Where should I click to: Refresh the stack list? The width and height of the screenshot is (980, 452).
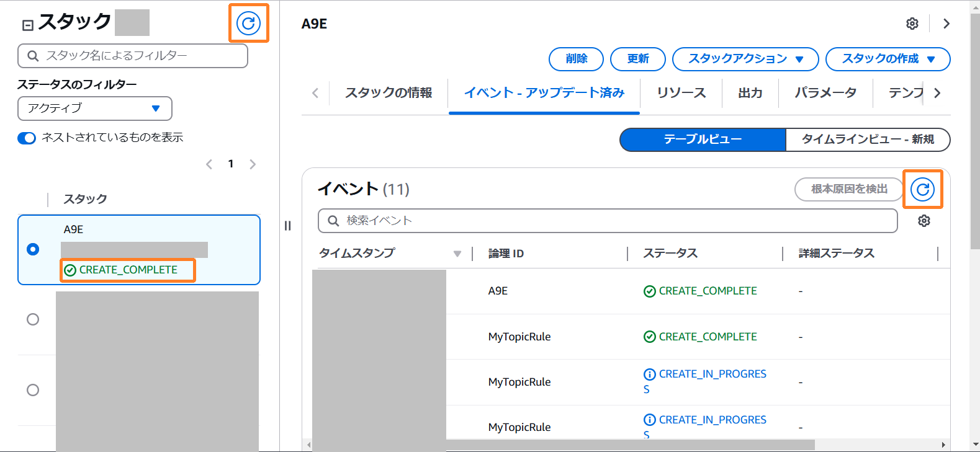(248, 24)
